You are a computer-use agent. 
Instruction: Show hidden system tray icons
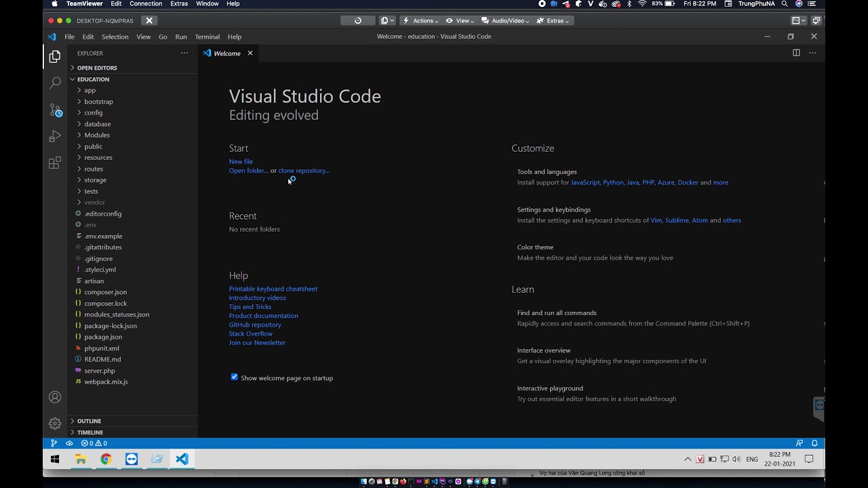(x=688, y=459)
